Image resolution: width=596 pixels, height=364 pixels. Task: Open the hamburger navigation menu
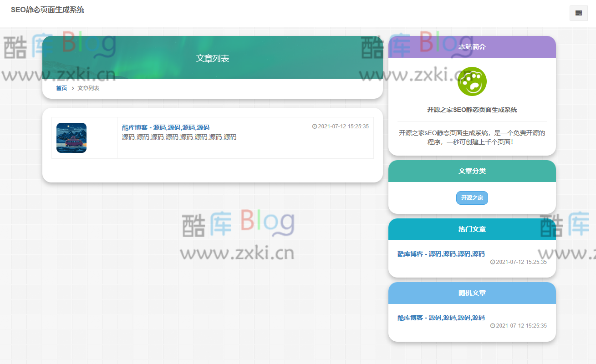(x=578, y=13)
